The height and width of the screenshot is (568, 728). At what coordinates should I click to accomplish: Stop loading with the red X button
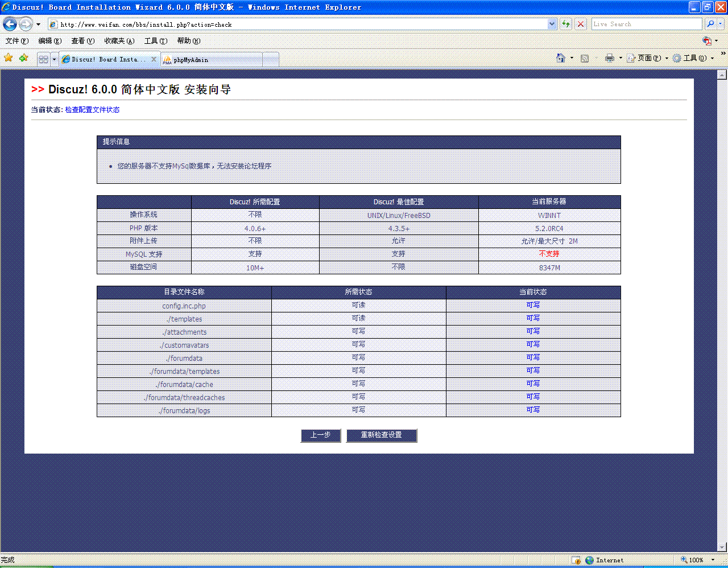tap(581, 24)
